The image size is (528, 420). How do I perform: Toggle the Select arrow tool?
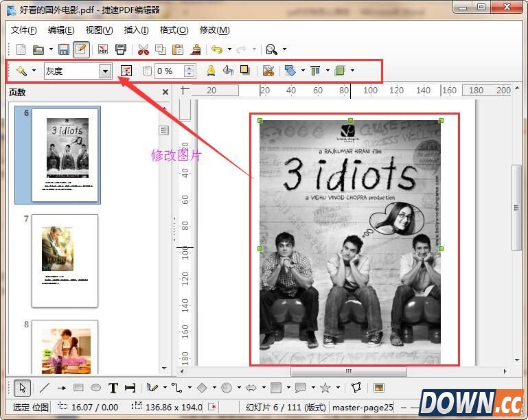(22, 388)
